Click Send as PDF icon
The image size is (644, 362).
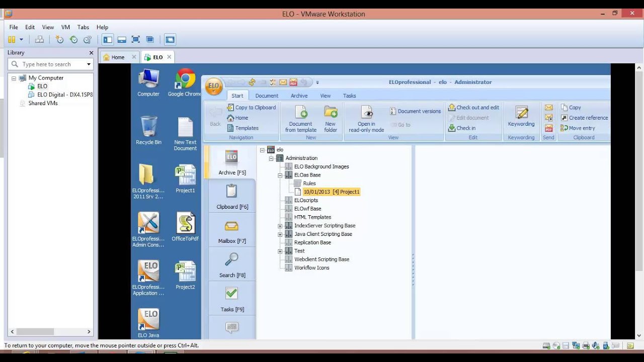point(549,128)
